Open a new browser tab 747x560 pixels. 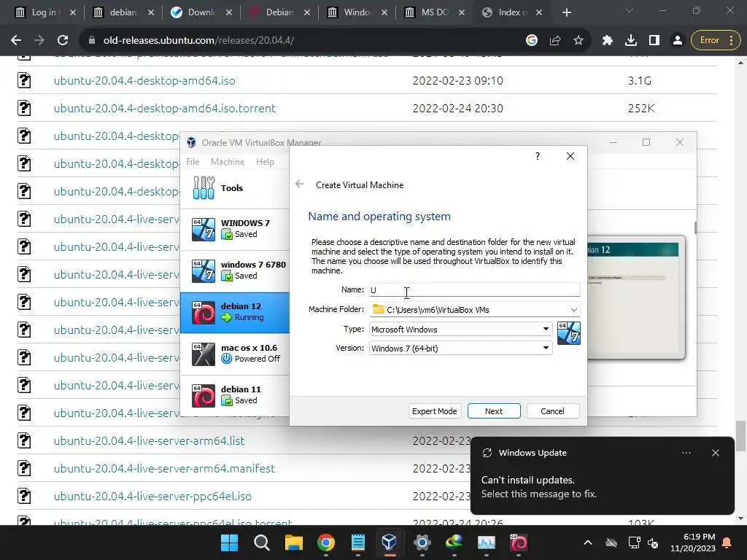pyautogui.click(x=566, y=12)
